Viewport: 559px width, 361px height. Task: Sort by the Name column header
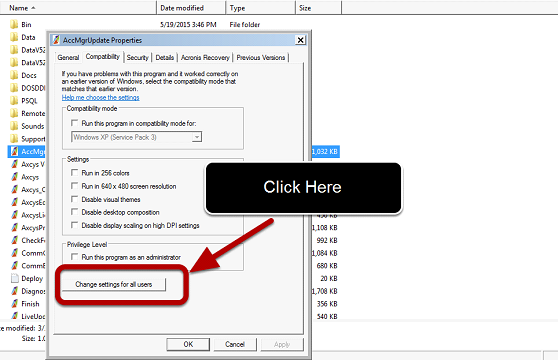click(78, 7)
